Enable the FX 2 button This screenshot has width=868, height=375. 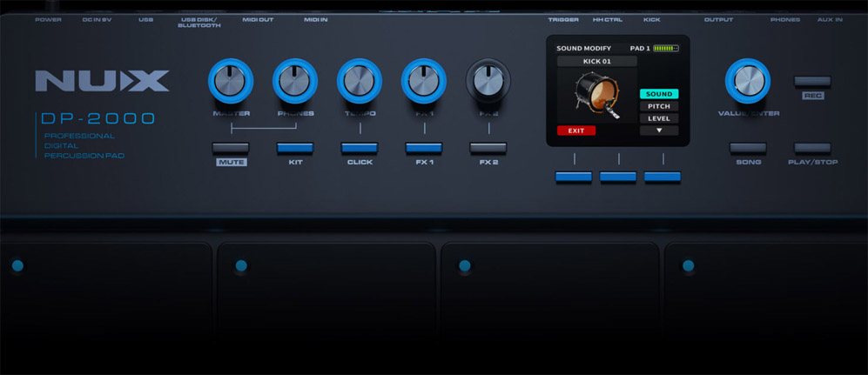488,148
